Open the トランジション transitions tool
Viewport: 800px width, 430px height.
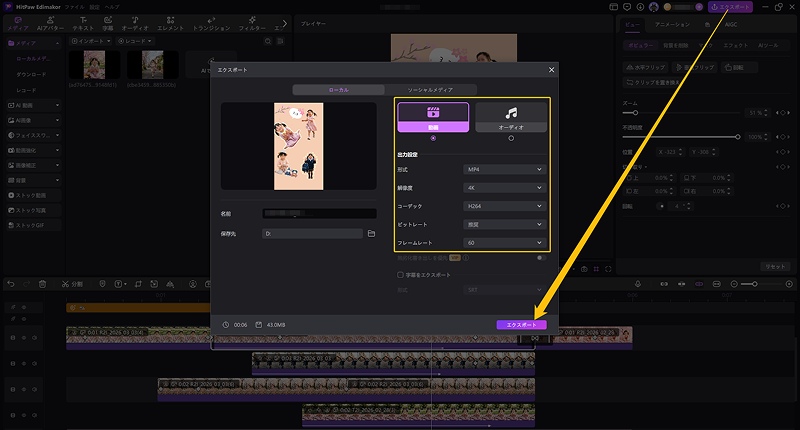pos(211,23)
